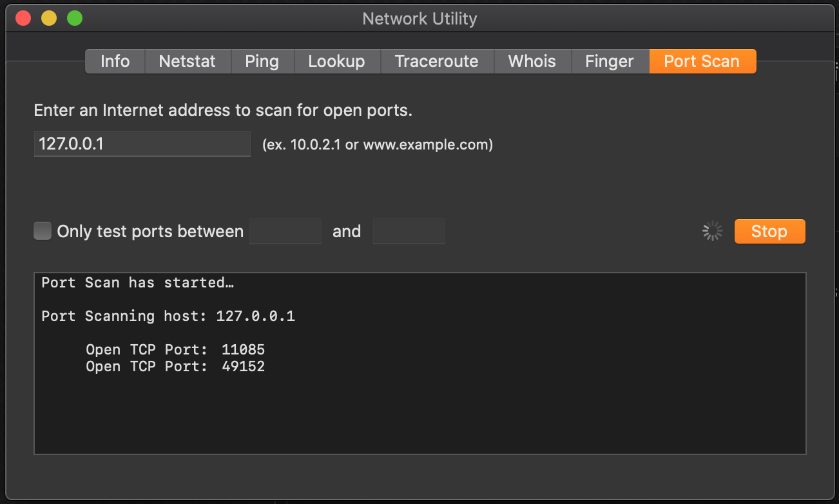Viewport: 839px width, 504px height.
Task: Switch to the Whois tab
Action: pyautogui.click(x=532, y=61)
